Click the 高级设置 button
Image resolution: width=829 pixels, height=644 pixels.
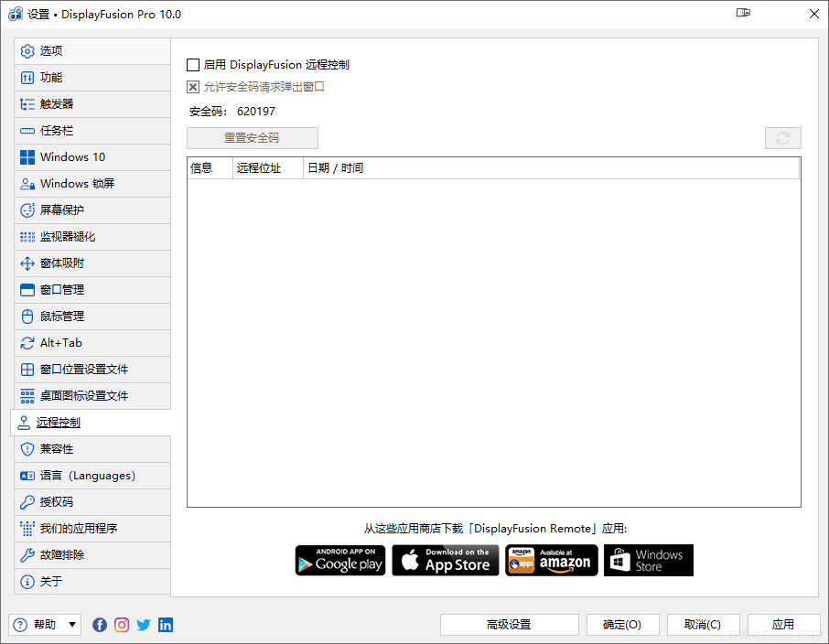[x=509, y=625]
